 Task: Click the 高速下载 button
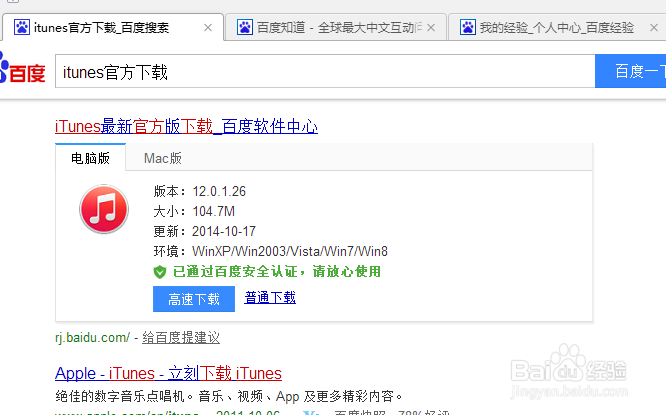[x=194, y=299]
